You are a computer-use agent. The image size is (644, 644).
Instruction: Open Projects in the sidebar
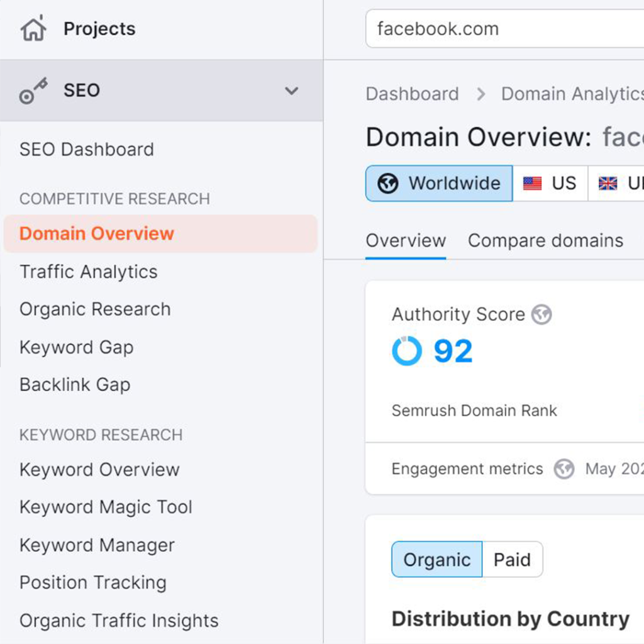99,29
